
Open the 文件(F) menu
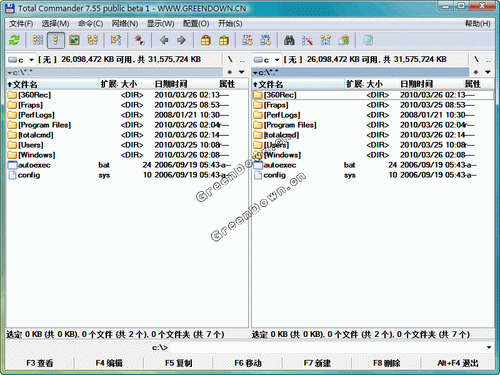click(21, 24)
